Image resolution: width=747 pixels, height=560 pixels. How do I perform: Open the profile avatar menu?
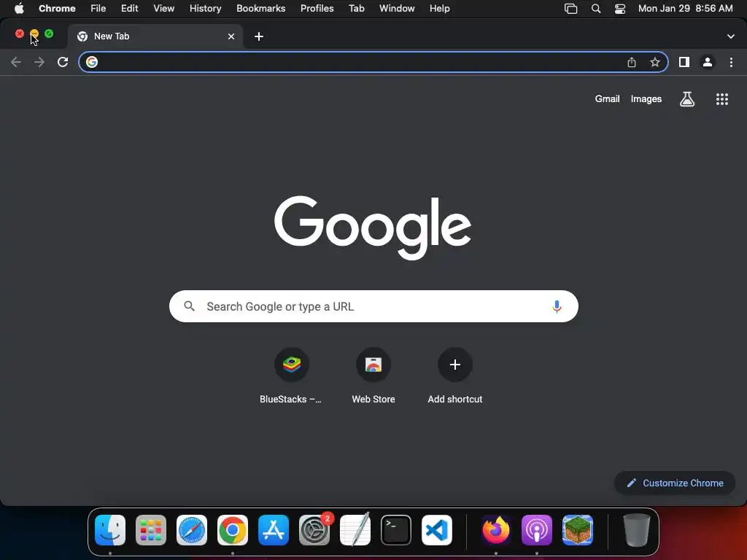(708, 62)
